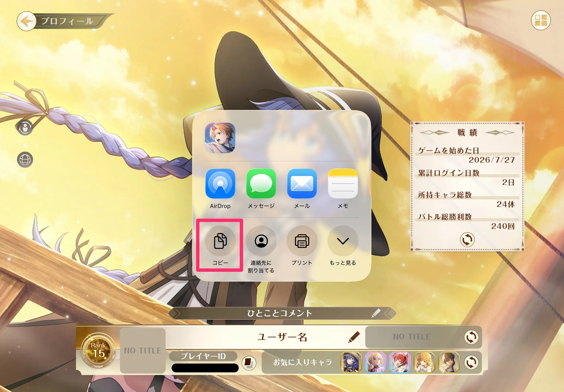This screenshot has width=564, height=392.
Task: Tap the NO TITLE emblem box beside rank
Action: (x=143, y=351)
